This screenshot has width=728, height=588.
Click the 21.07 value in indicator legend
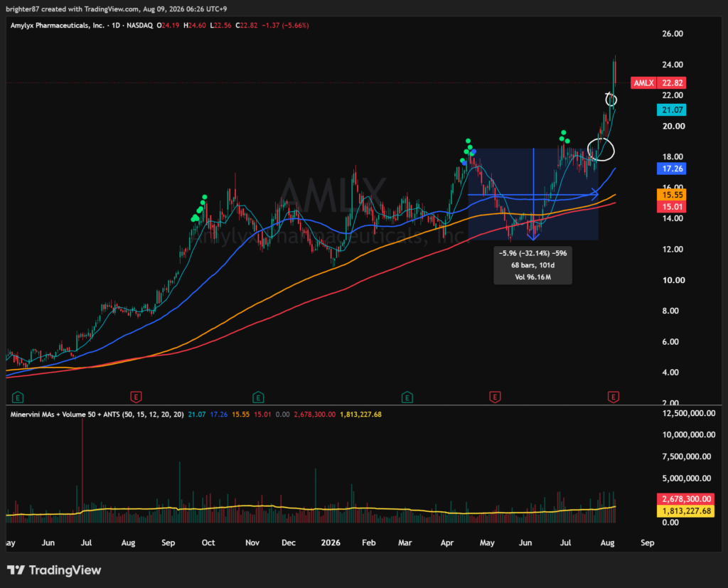(x=197, y=415)
